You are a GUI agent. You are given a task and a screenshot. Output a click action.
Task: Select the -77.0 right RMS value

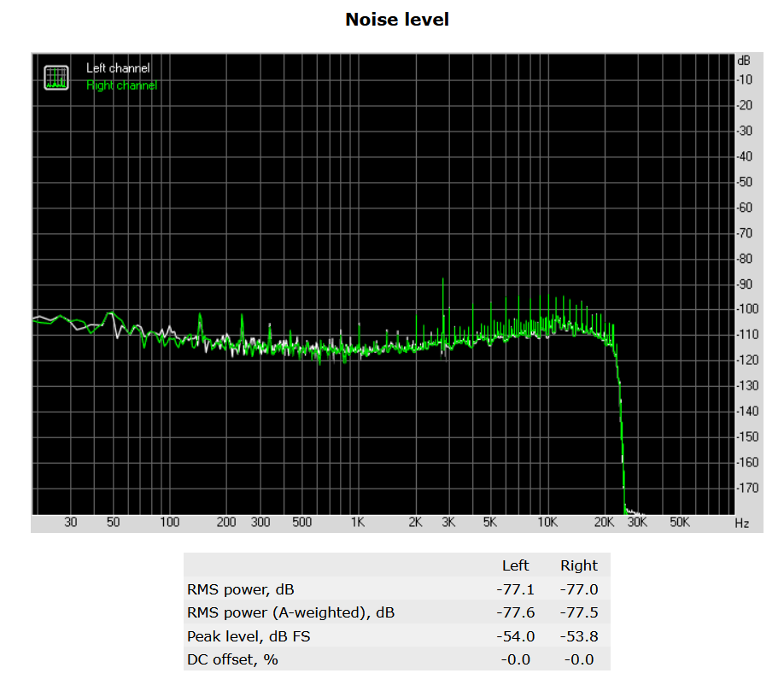pyautogui.click(x=579, y=589)
